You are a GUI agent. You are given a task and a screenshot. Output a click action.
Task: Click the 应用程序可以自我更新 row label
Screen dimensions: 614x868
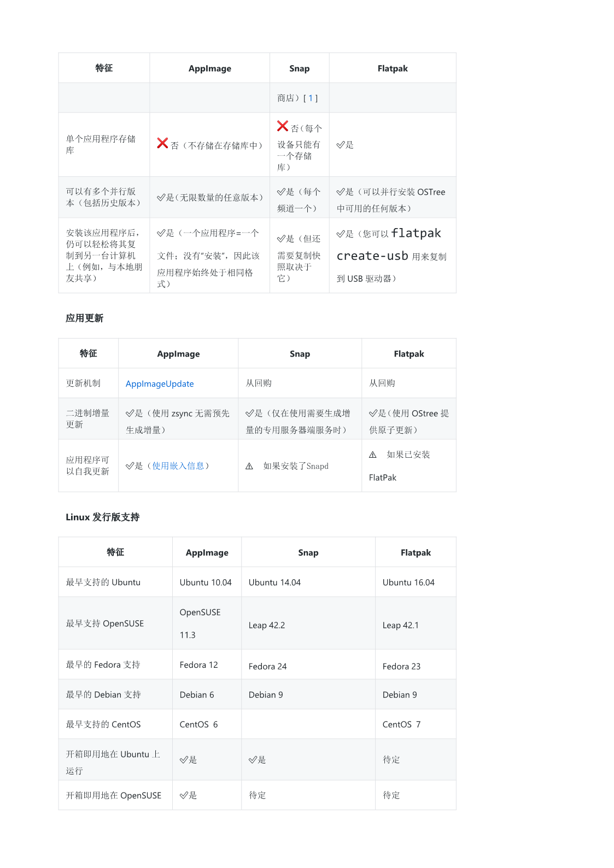click(87, 466)
